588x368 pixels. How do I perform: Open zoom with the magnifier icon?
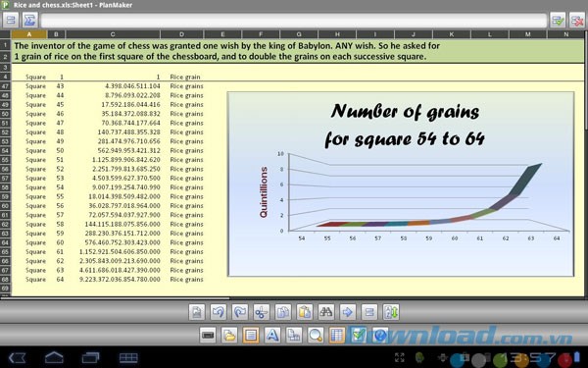[316, 335]
